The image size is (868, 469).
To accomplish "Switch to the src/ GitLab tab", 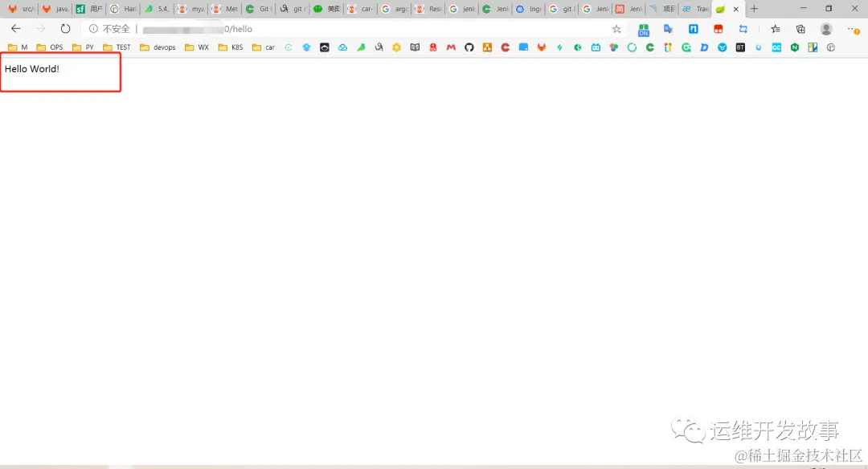I will click(x=20, y=9).
